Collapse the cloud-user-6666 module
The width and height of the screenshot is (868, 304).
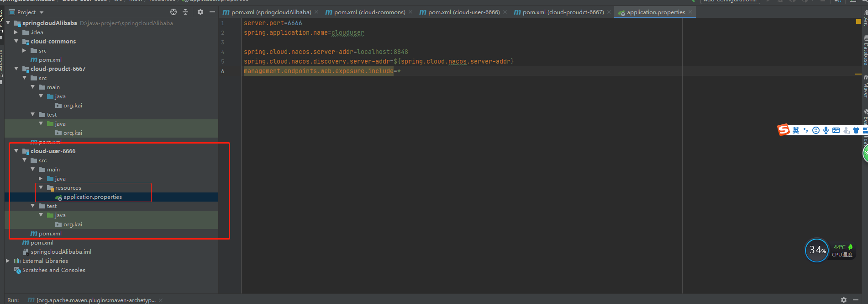pyautogui.click(x=16, y=151)
